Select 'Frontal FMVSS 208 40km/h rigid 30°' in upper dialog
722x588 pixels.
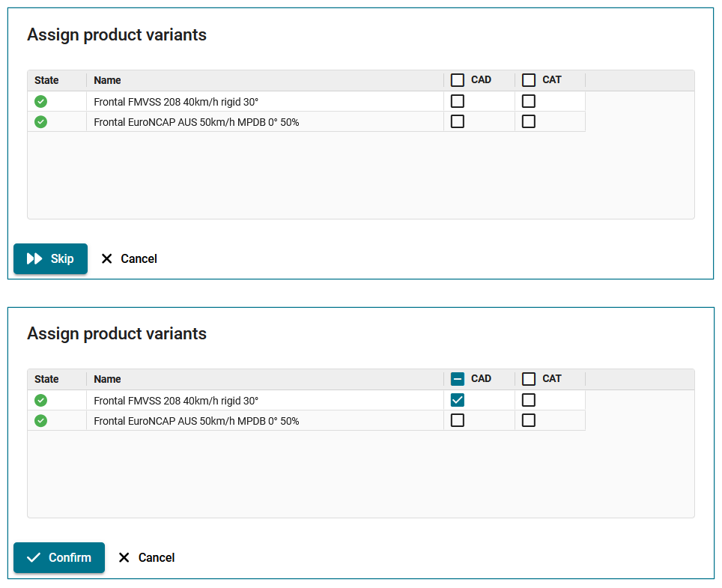[x=176, y=102]
